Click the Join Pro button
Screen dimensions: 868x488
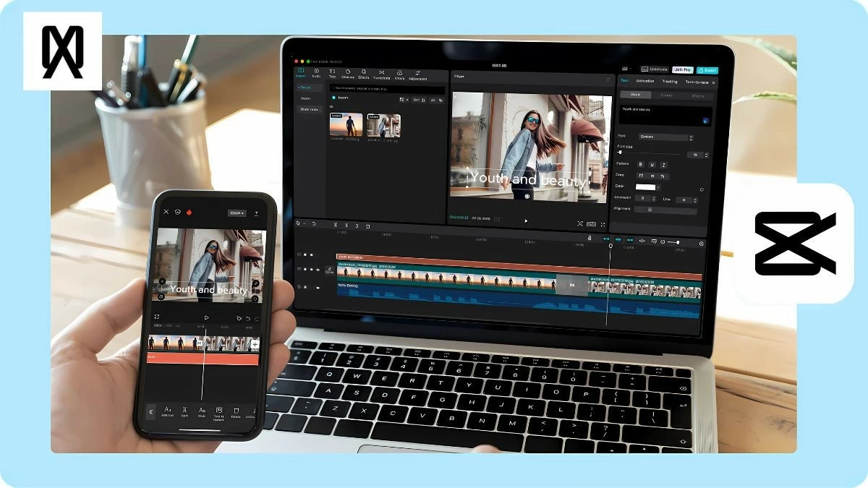[x=682, y=69]
